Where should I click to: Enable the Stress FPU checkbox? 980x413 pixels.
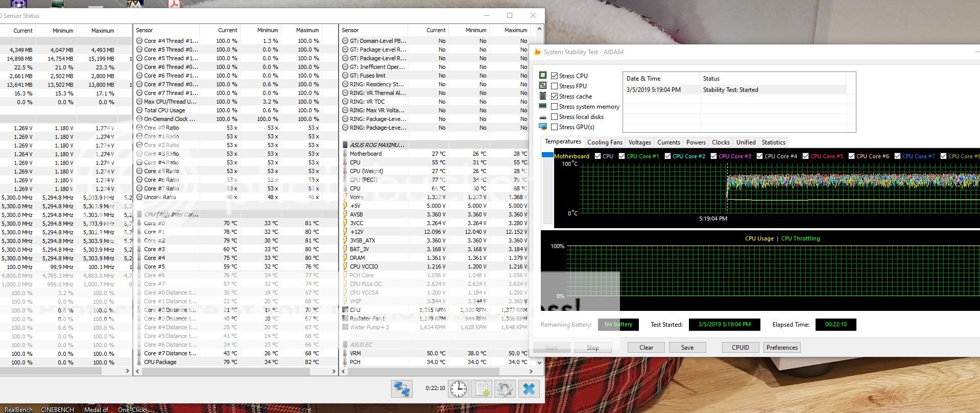pyautogui.click(x=554, y=86)
